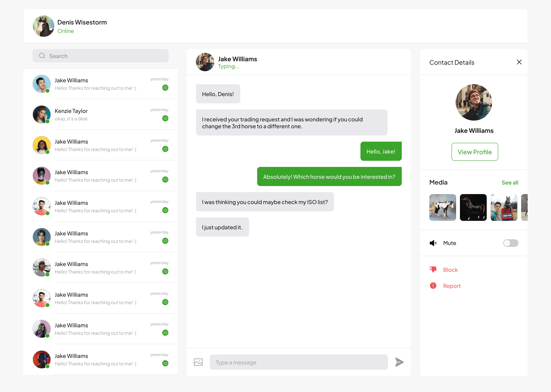This screenshot has height=392, width=551.
Task: Click See all in the Media section
Action: click(510, 182)
